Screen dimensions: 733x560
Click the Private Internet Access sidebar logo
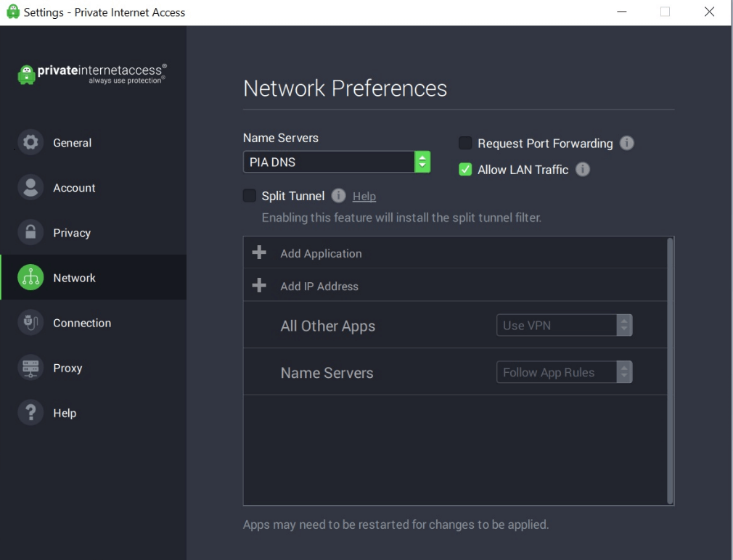(x=91, y=74)
